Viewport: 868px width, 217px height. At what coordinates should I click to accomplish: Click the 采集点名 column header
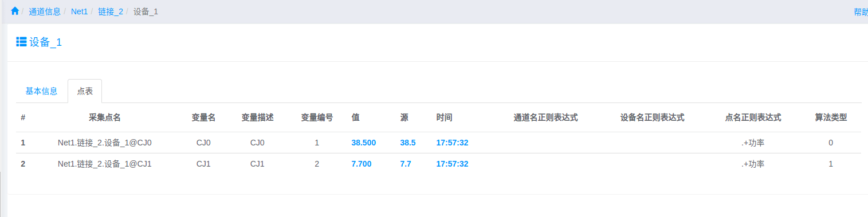tap(105, 117)
